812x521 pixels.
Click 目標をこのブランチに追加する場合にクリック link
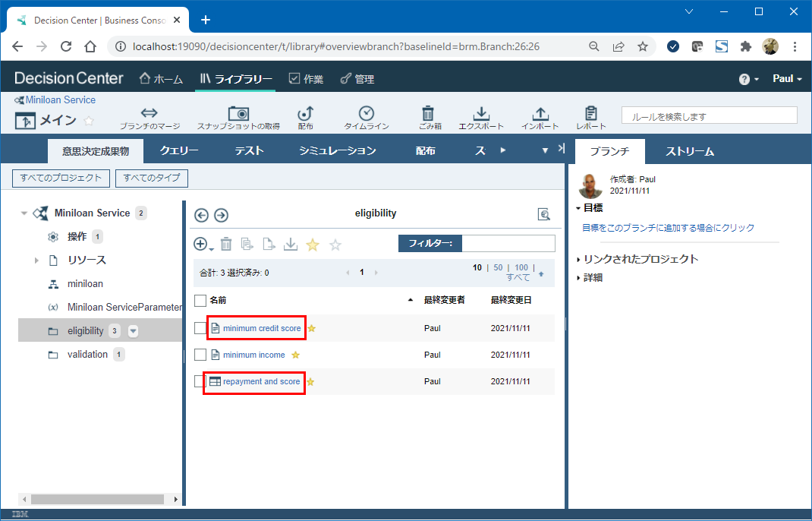point(668,228)
